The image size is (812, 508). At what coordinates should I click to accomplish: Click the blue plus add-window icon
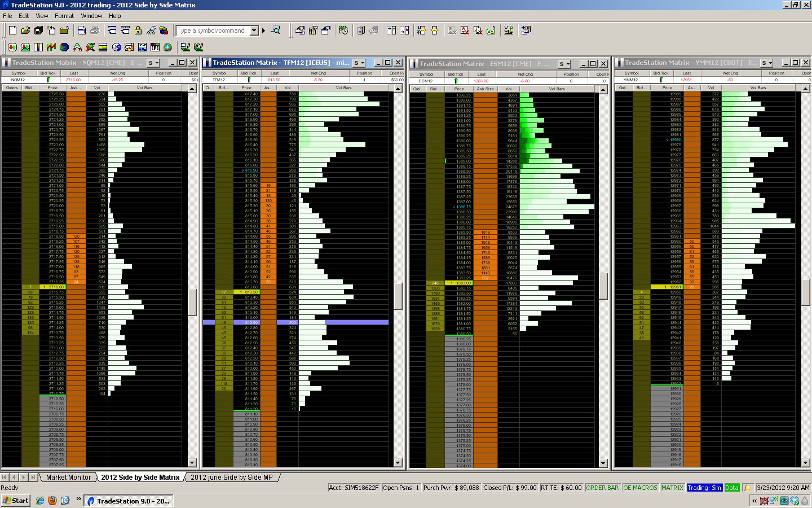point(526,30)
